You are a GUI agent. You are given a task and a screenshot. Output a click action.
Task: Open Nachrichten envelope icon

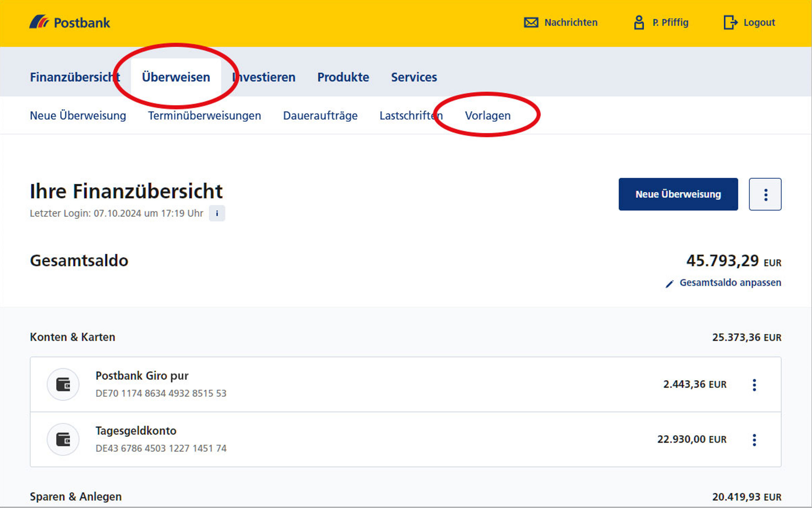point(531,23)
